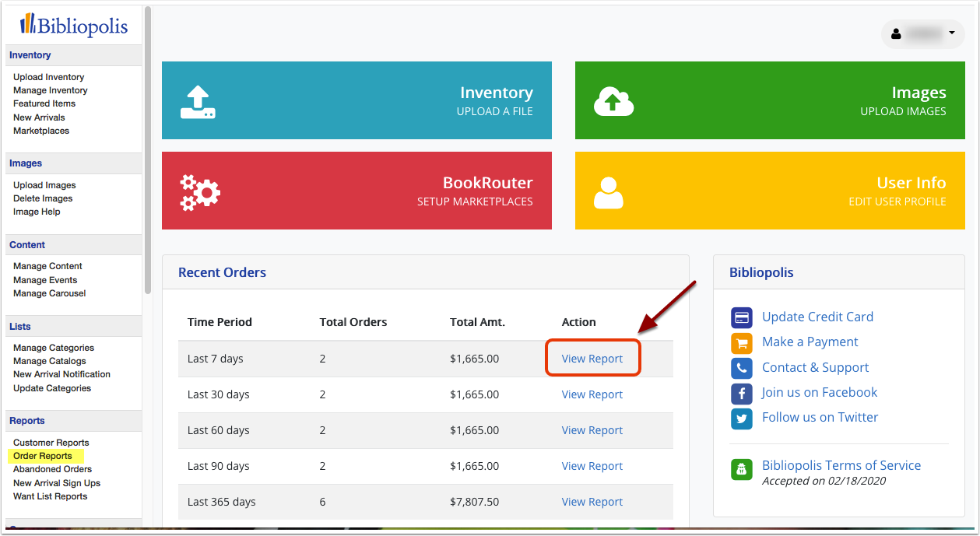The image size is (980, 536).
Task: Select Upload Images in sidebar
Action: pos(44,185)
